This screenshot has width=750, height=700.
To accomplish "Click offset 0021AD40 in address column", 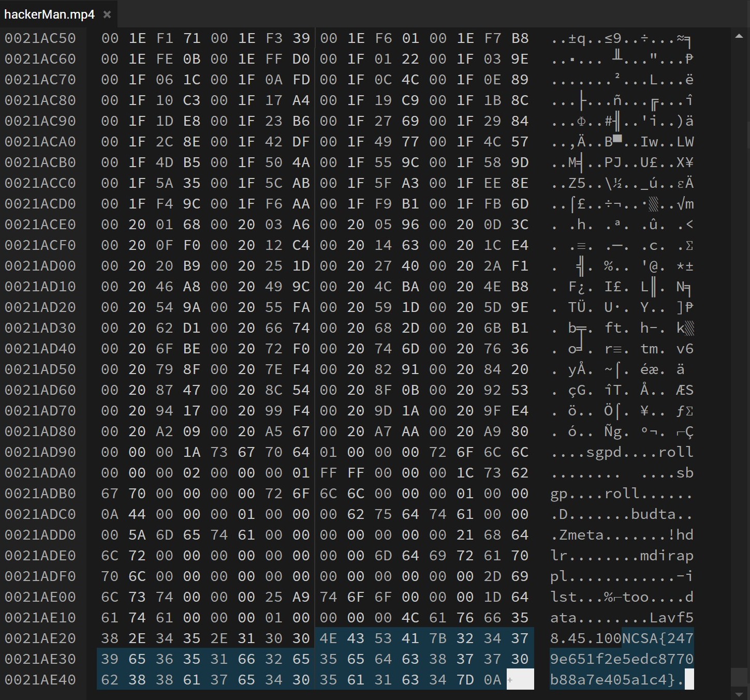I will click(40, 349).
